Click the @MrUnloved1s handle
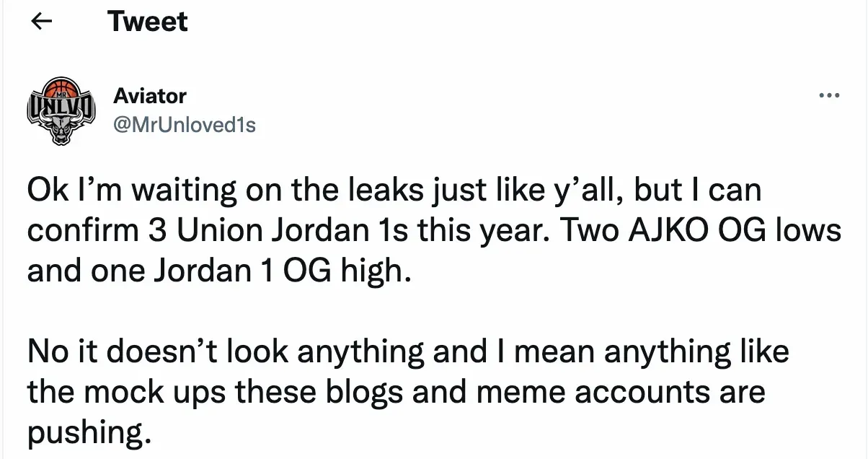This screenshot has width=868, height=459. tap(185, 125)
